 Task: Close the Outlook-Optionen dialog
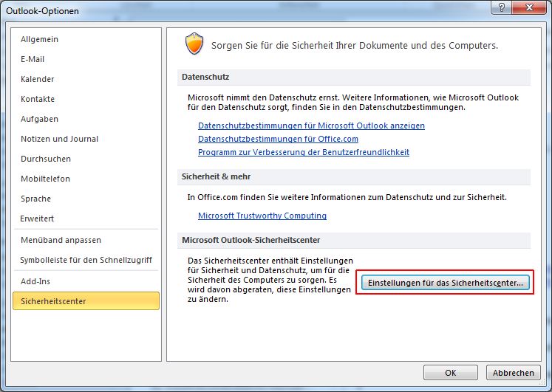[530, 7]
